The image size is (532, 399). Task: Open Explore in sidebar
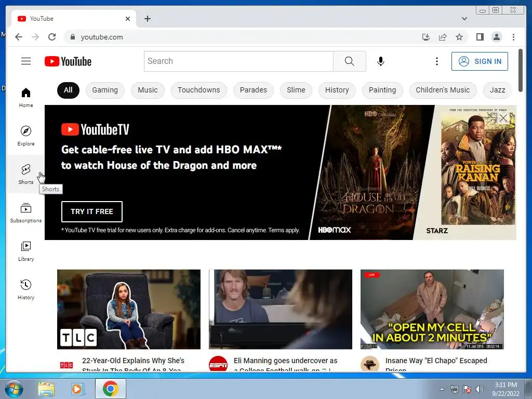click(26, 136)
